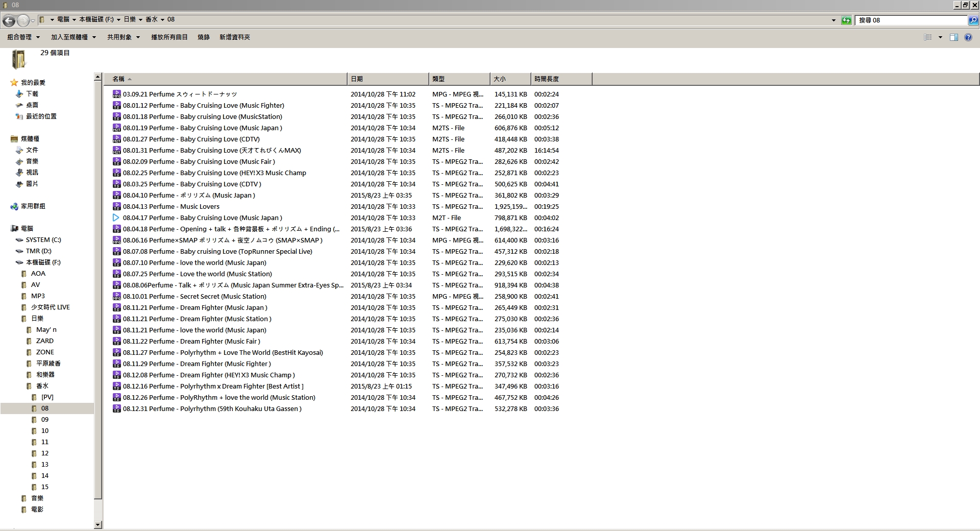980x531 pixels.
Task: Select 08.12.26 PolyRhythm + love the world
Action: pyautogui.click(x=219, y=397)
